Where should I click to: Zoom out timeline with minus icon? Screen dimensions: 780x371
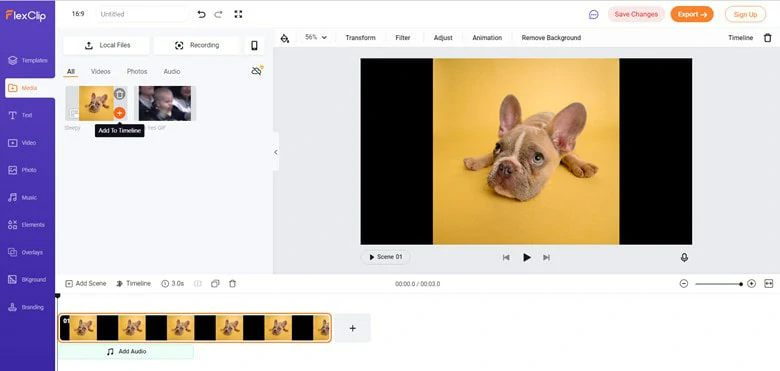684,283
